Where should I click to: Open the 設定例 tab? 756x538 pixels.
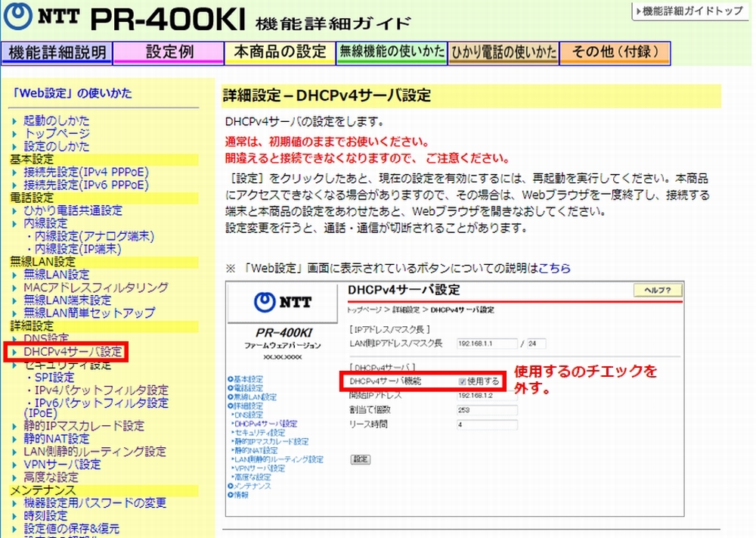(x=169, y=53)
